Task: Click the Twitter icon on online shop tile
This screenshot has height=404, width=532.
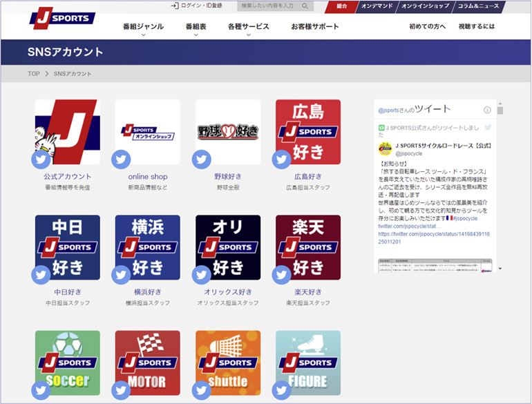Action: (x=121, y=159)
